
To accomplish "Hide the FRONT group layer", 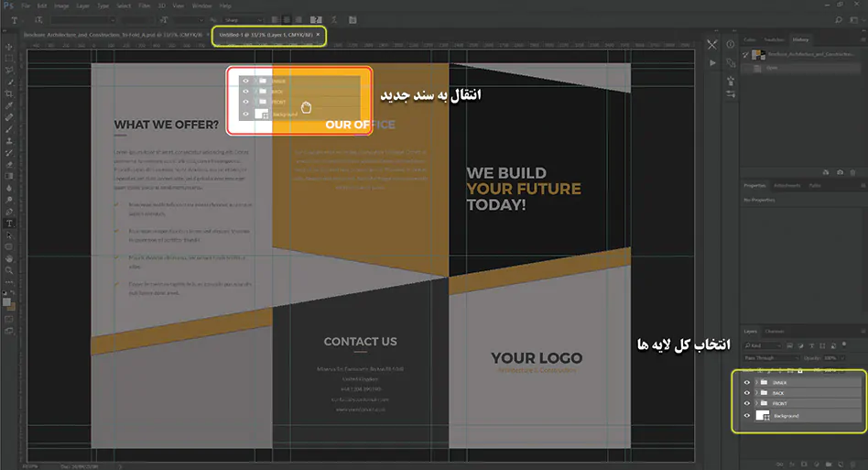I will 747,403.
